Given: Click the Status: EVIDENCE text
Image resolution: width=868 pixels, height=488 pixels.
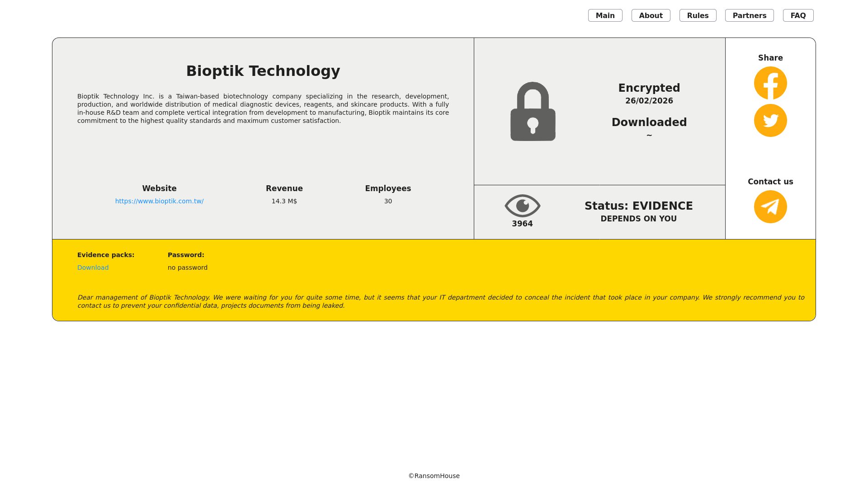Looking at the screenshot, I should (x=639, y=206).
